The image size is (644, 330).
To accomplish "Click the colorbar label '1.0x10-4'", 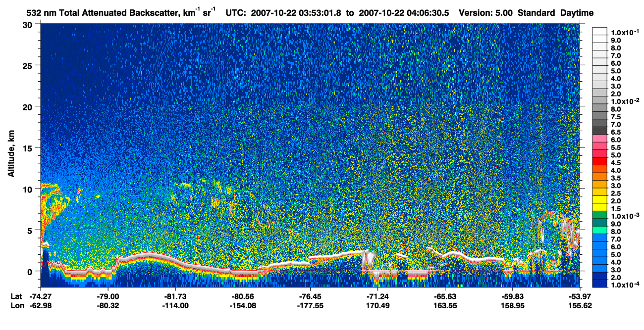I will [x=625, y=285].
